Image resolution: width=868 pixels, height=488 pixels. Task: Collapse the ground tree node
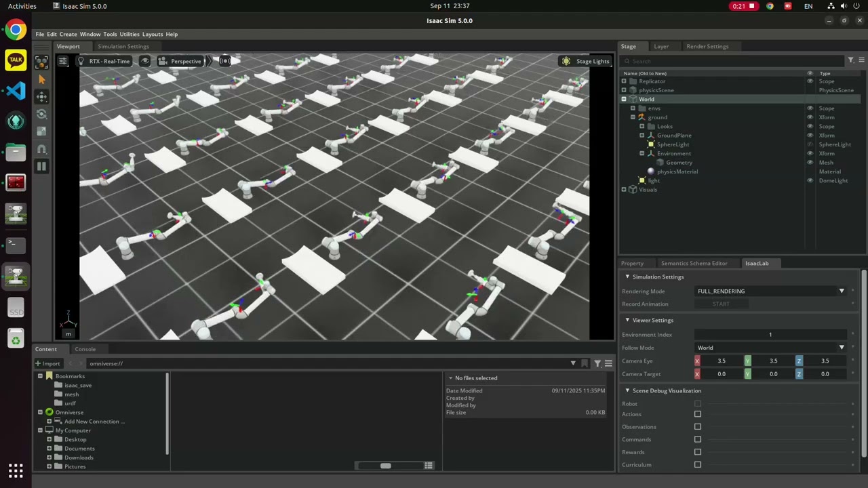(x=633, y=117)
